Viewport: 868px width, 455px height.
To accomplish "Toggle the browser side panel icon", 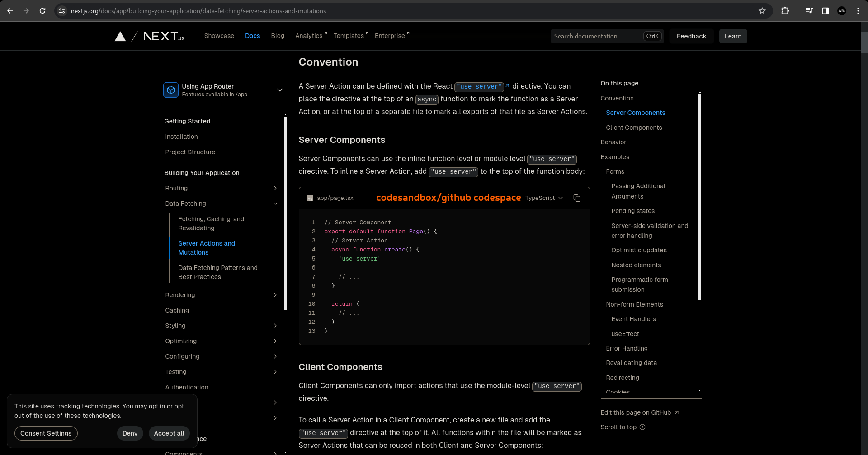I will 826,11.
